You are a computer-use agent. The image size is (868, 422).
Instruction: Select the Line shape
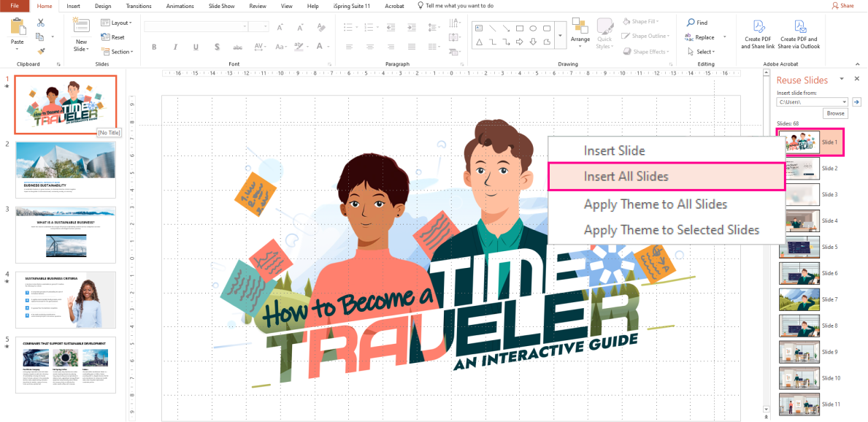pos(493,28)
